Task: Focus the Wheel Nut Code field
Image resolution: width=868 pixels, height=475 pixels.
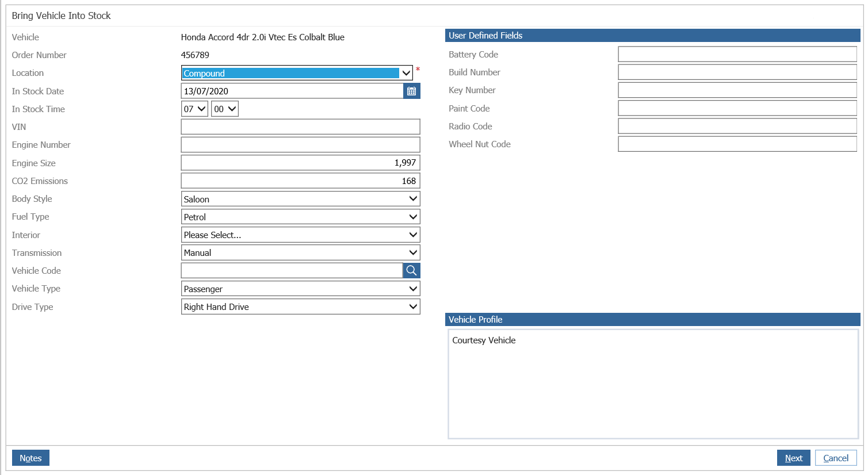Action: point(737,144)
